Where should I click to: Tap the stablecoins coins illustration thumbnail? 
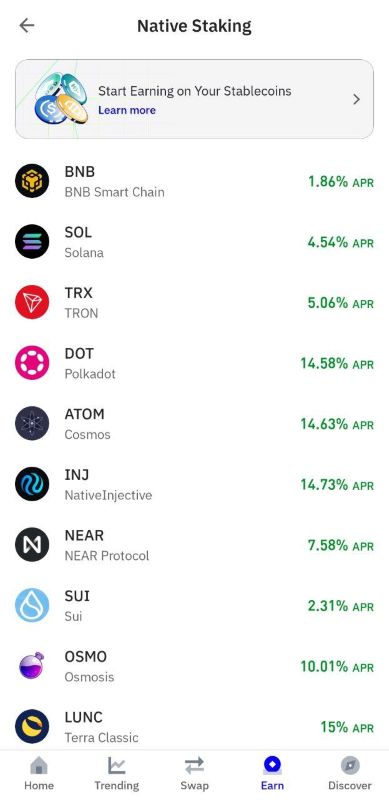coord(61,98)
